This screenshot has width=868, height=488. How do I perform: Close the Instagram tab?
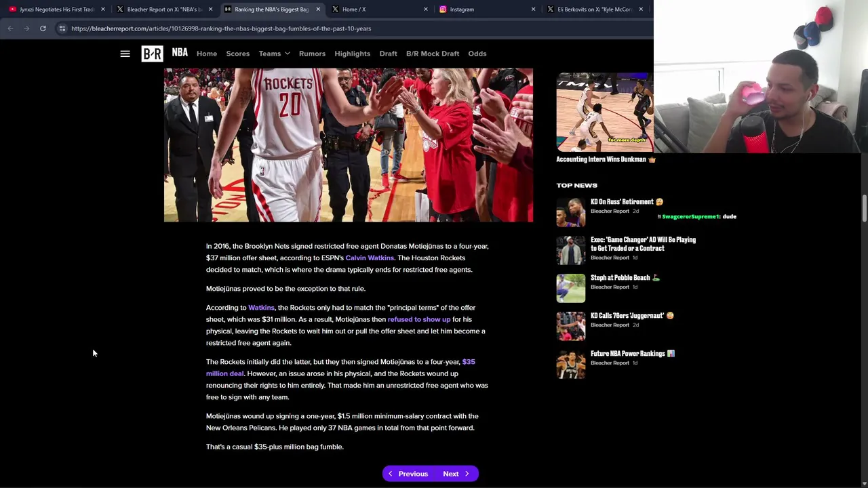coord(533,9)
